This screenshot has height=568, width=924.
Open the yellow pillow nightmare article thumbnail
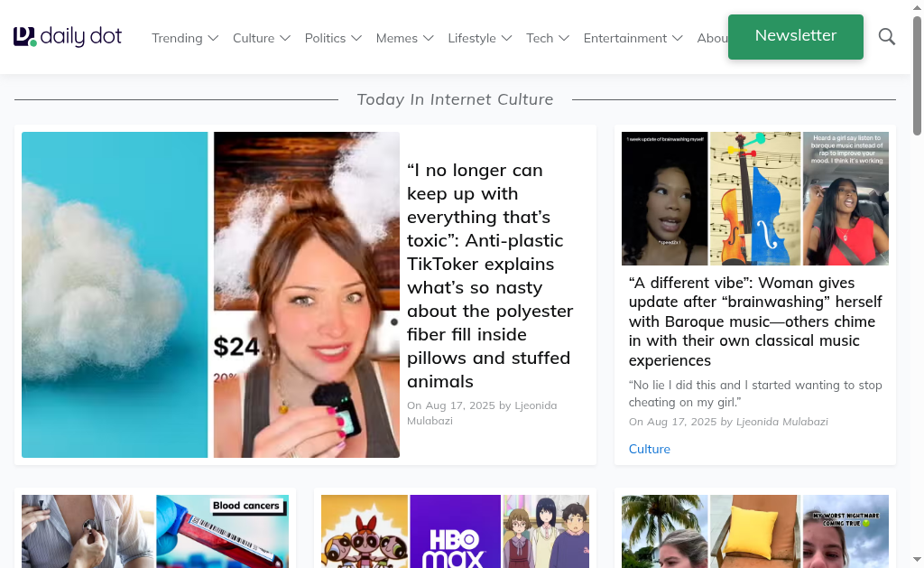755,532
